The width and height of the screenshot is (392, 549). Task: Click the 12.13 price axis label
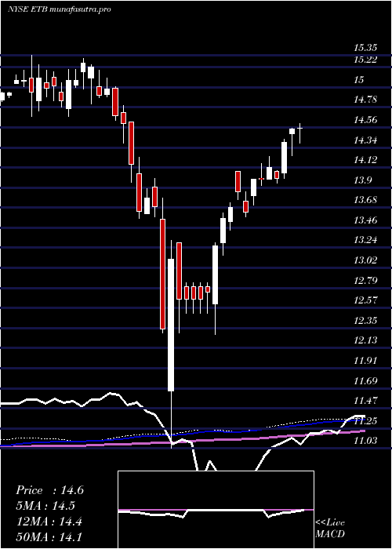pyautogui.click(x=365, y=340)
